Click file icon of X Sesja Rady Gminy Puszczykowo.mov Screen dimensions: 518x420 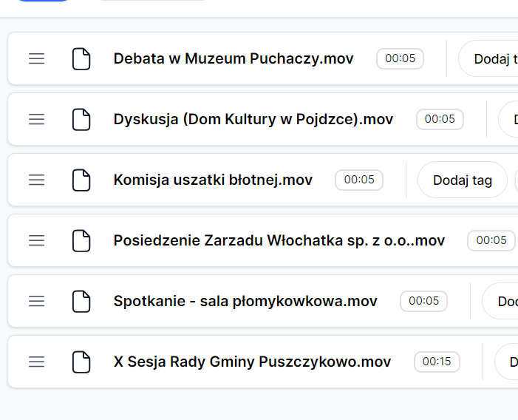(x=81, y=362)
